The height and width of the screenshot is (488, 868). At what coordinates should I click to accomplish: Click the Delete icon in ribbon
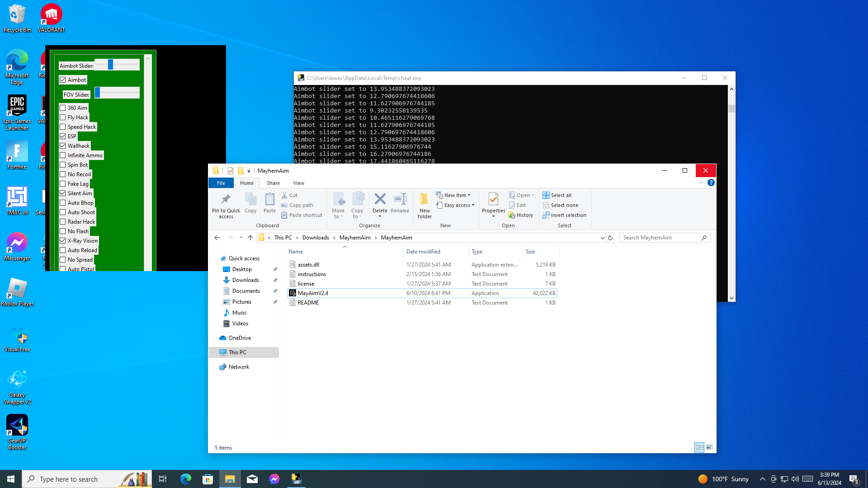click(380, 199)
